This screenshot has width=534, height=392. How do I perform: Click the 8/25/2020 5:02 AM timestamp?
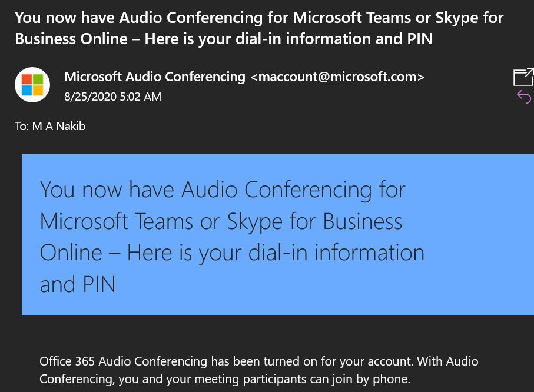[112, 97]
